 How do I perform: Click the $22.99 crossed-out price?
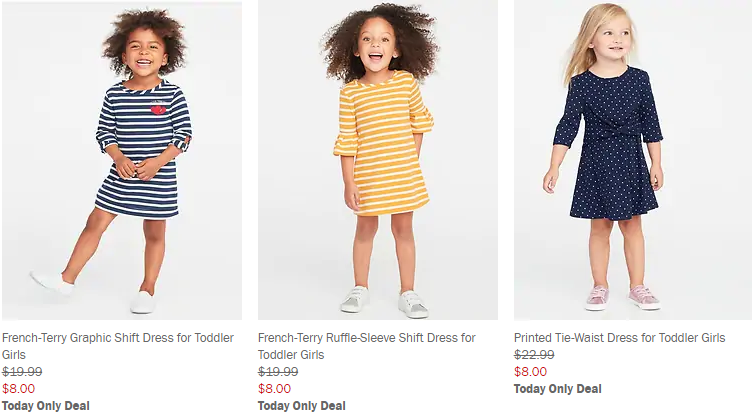pos(534,355)
